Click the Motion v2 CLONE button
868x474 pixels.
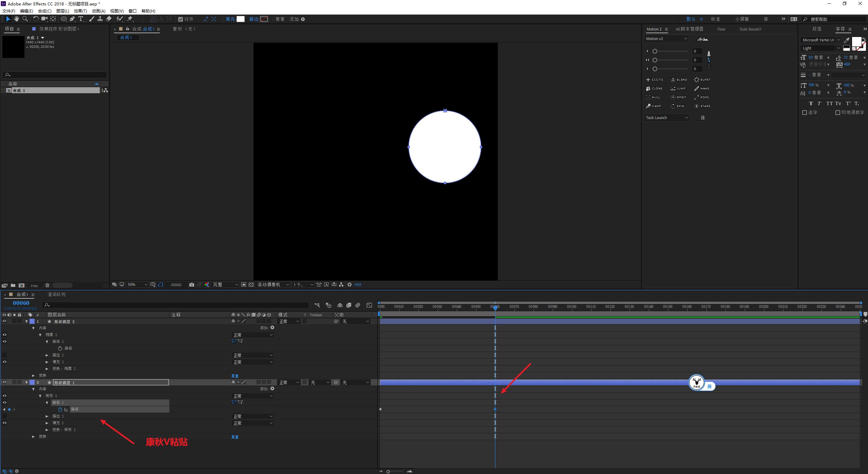tap(654, 88)
